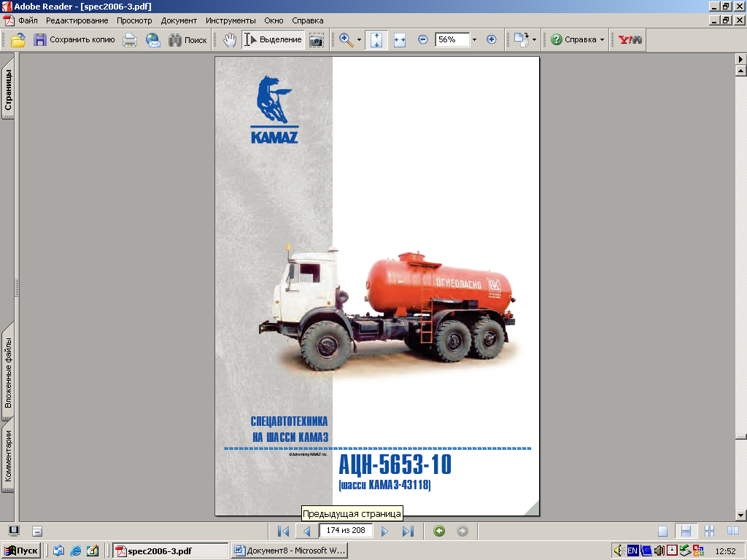Expand the Справка dropdown arrow
747x560 pixels.
point(602,40)
